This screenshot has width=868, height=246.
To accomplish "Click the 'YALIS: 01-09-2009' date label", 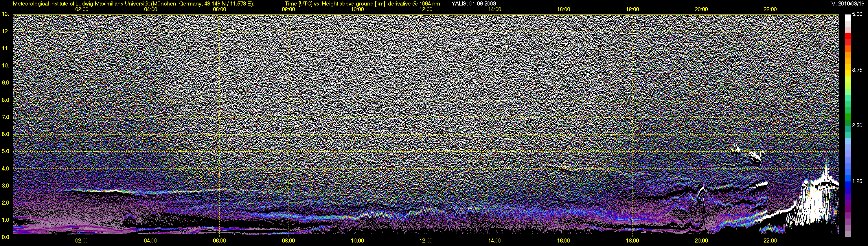I will [x=473, y=4].
